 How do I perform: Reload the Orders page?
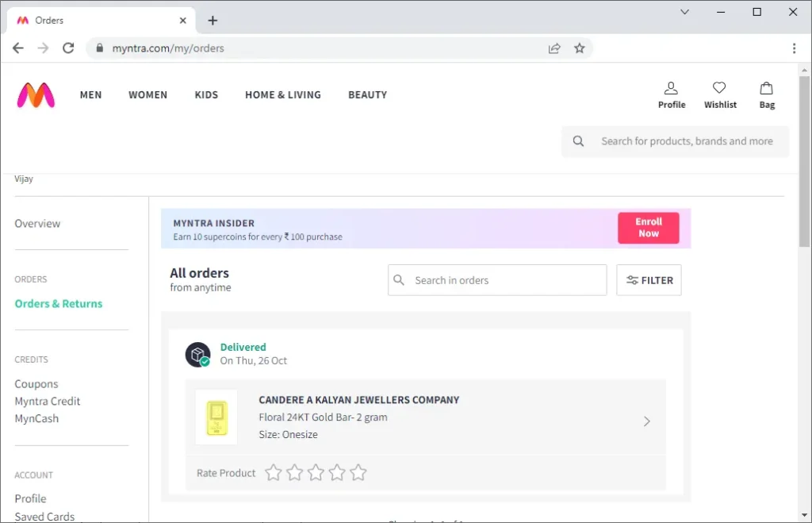pos(68,48)
